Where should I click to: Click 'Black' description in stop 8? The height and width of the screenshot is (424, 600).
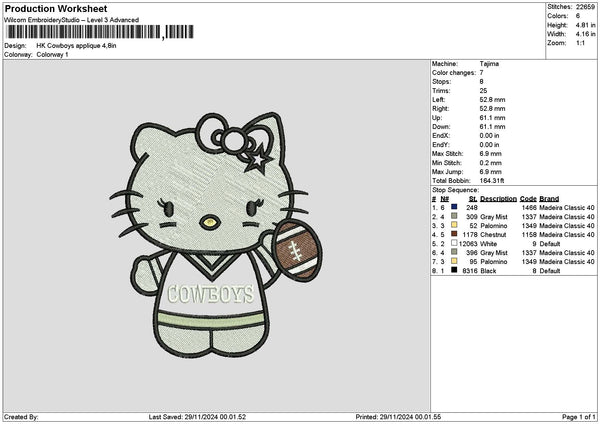point(488,271)
